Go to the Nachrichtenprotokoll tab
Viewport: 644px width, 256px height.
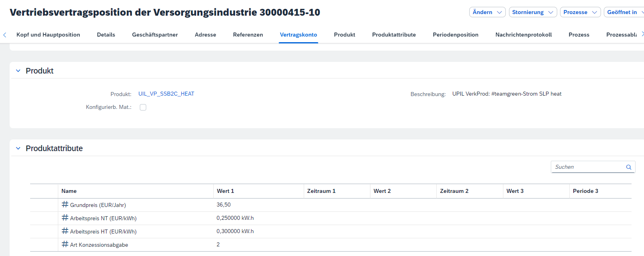click(523, 35)
